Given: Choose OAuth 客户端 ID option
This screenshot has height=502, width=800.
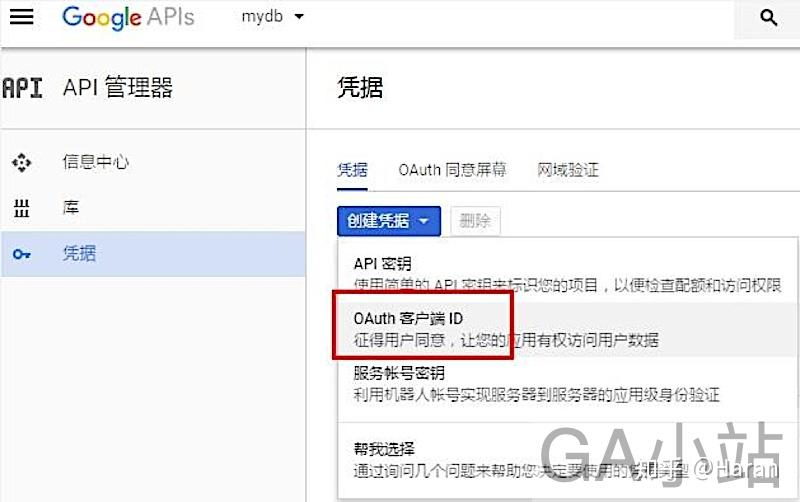Looking at the screenshot, I should (x=568, y=329).
